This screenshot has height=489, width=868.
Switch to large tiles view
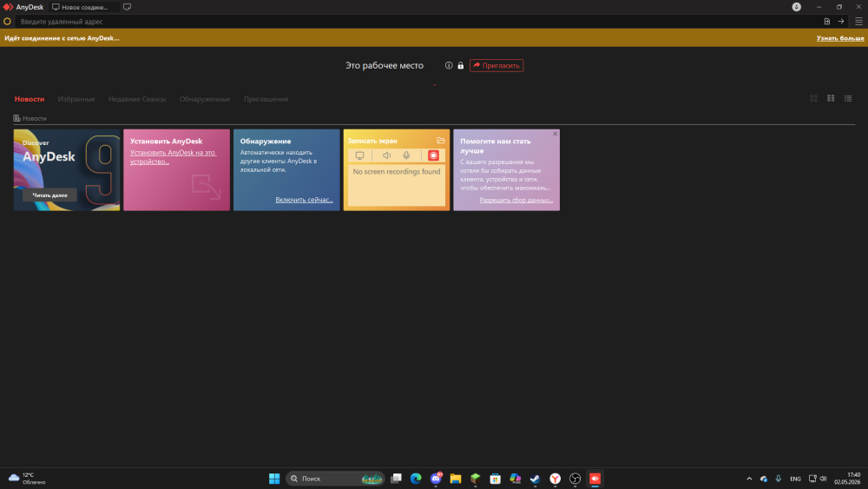click(x=814, y=98)
